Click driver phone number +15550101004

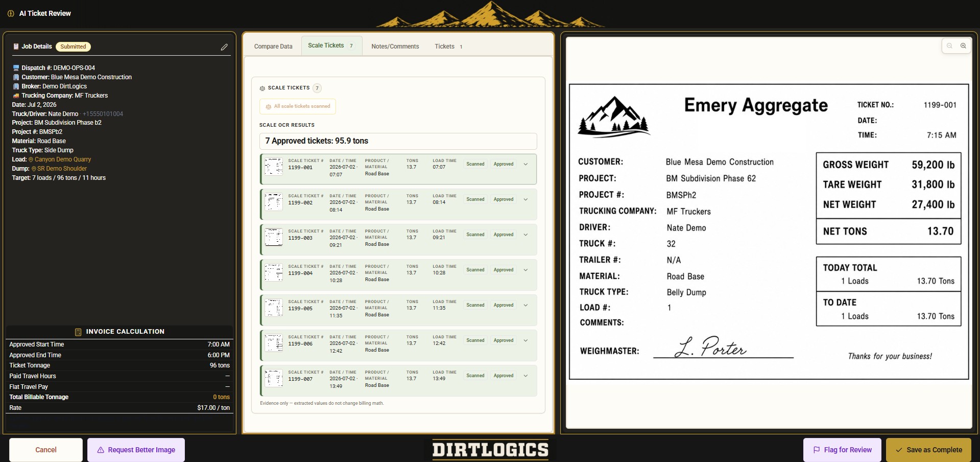[103, 114]
